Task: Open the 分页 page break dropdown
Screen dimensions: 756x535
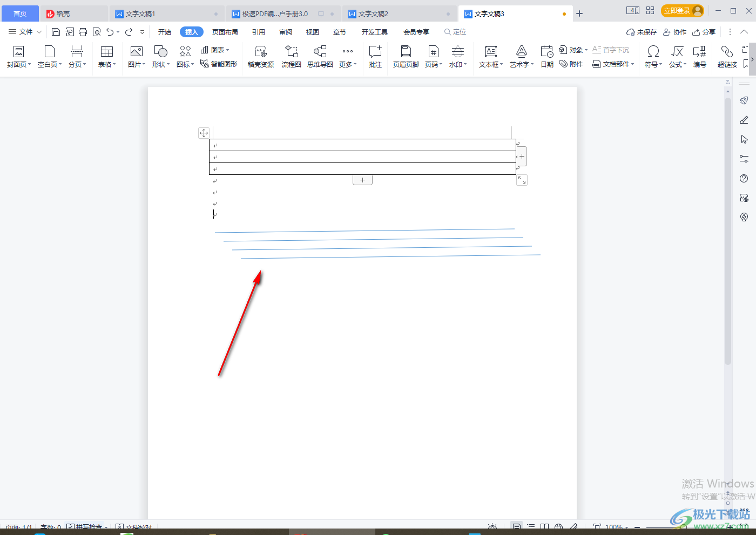Action: point(77,57)
